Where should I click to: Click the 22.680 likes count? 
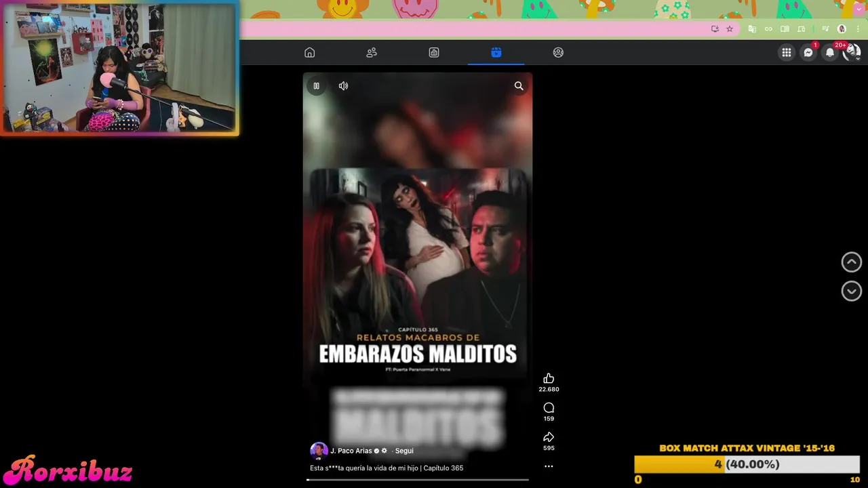pos(549,389)
